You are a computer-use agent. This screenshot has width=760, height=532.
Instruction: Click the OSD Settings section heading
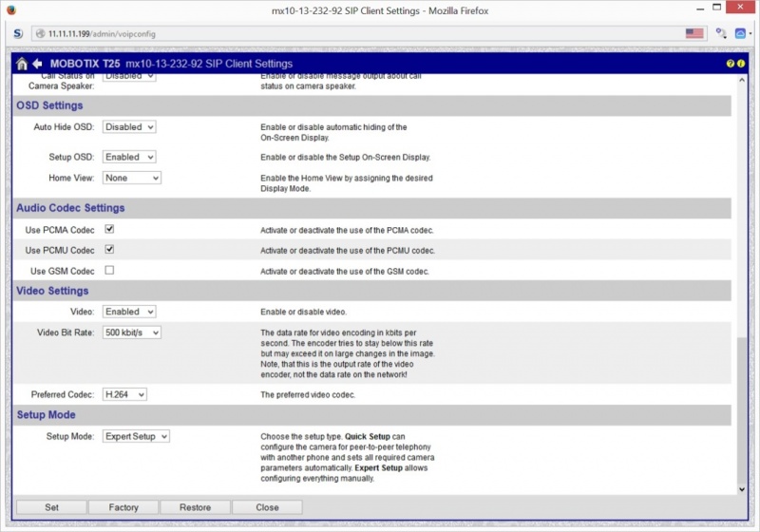coord(49,105)
